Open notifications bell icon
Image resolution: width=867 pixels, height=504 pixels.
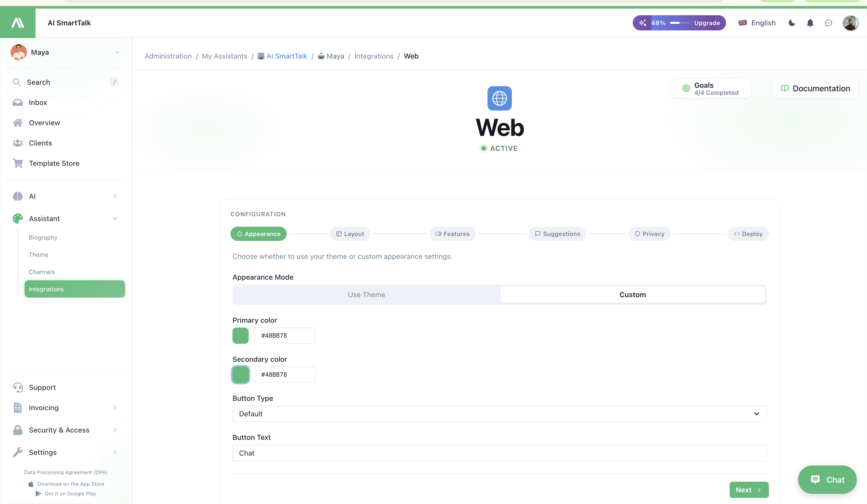point(810,23)
